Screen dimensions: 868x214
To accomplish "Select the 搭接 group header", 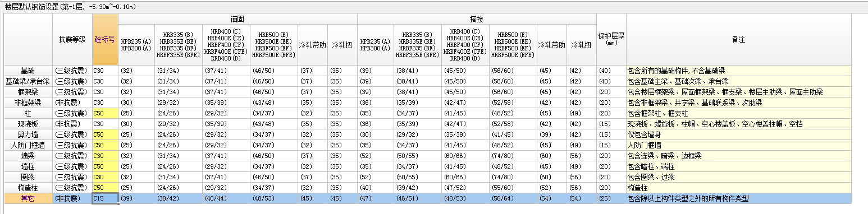I will pos(477,19).
